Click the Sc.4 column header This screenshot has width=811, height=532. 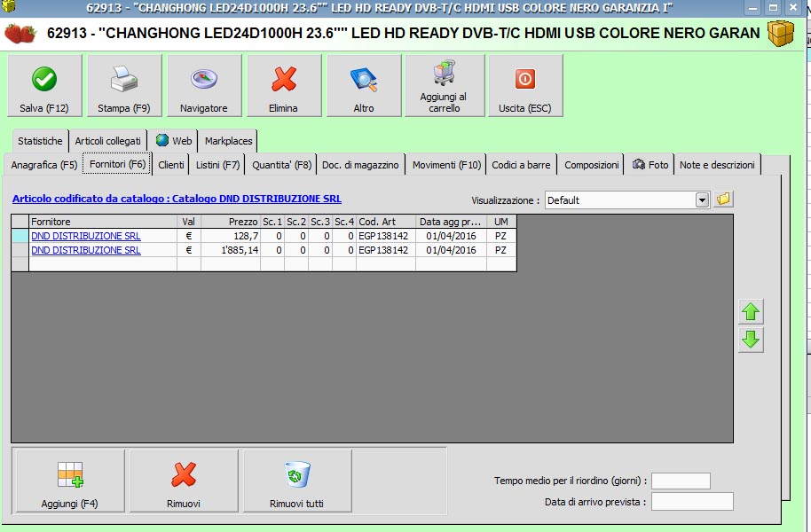(344, 222)
